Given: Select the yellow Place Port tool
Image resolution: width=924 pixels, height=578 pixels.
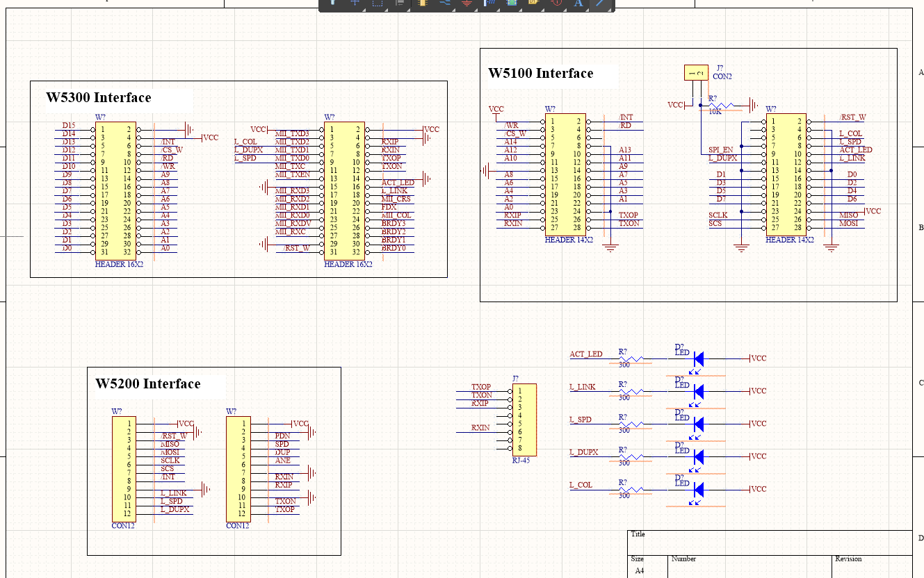Looking at the screenshot, I should coord(533,3).
